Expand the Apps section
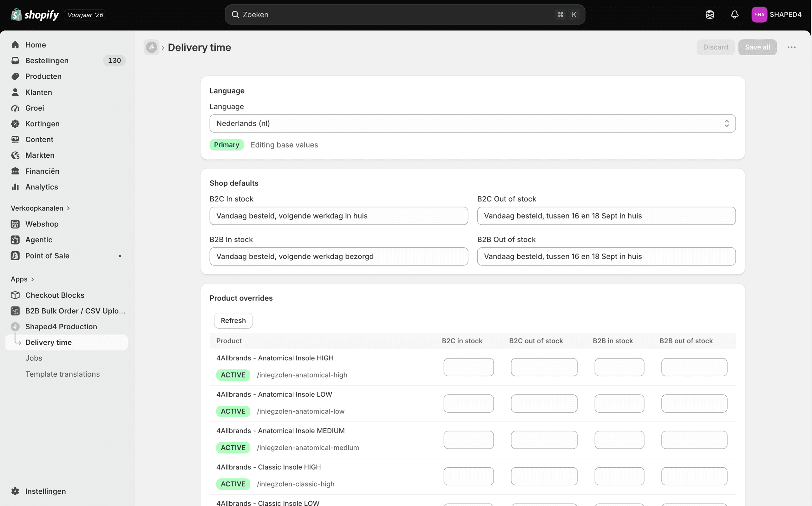This screenshot has height=506, width=812. [23, 279]
